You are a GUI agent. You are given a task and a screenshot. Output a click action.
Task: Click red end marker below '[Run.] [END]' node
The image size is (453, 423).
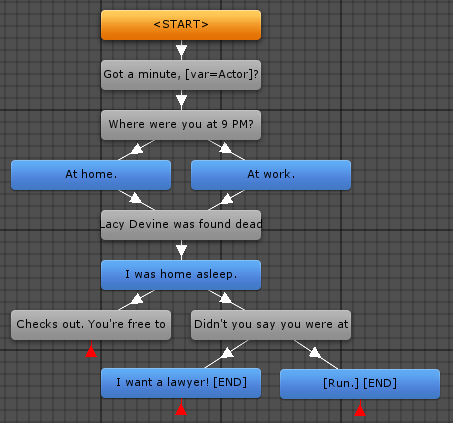pyautogui.click(x=360, y=410)
